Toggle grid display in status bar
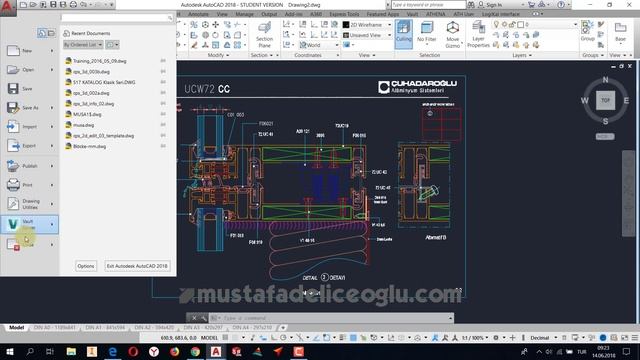 click(225, 338)
